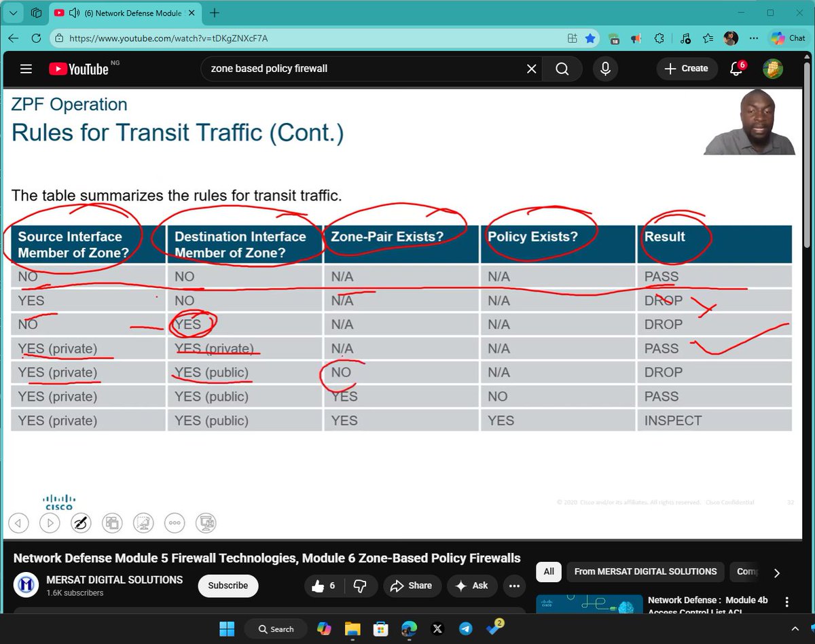Open MERSAT DIGITAL SOLUTIONS channel avatar
The height and width of the screenshot is (644, 815).
[26, 585]
